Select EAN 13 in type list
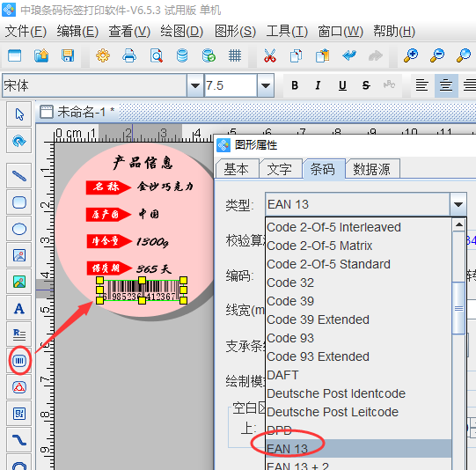The height and width of the screenshot is (470, 476). (358, 449)
